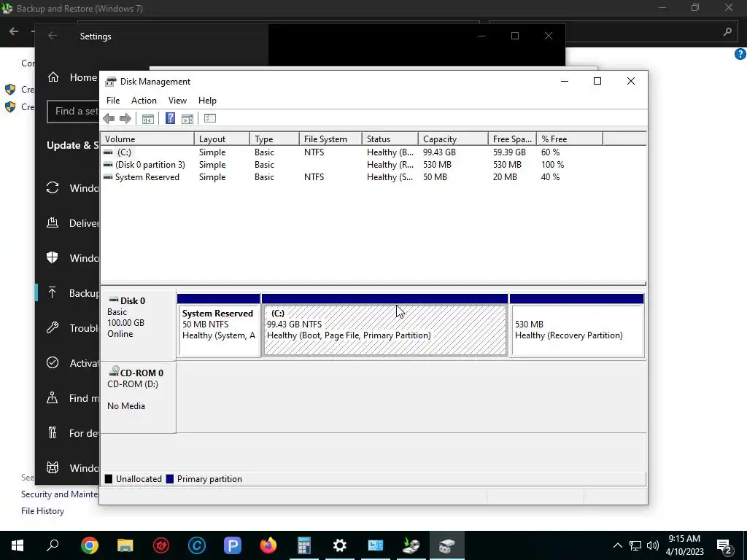Screen dimensions: 747x560
Task: Open File Explorer from the taskbar
Action: (125, 545)
